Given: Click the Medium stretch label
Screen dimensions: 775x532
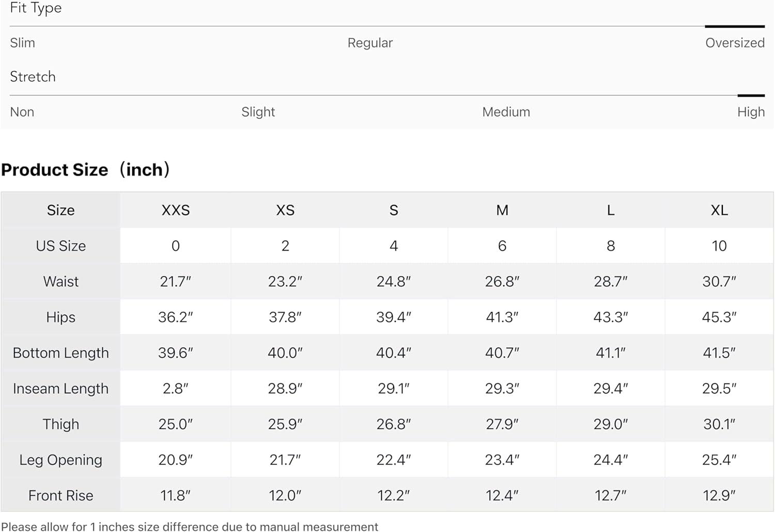Looking at the screenshot, I should 506,112.
